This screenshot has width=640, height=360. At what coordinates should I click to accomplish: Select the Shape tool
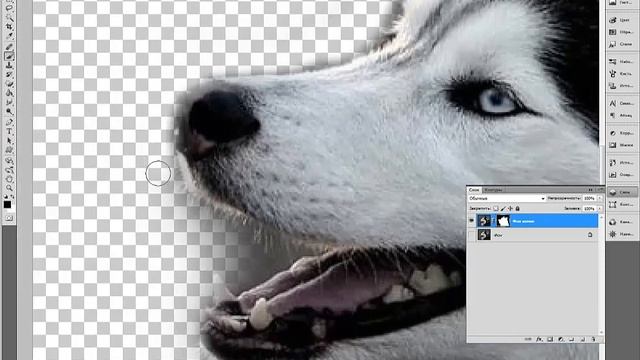tap(9, 150)
